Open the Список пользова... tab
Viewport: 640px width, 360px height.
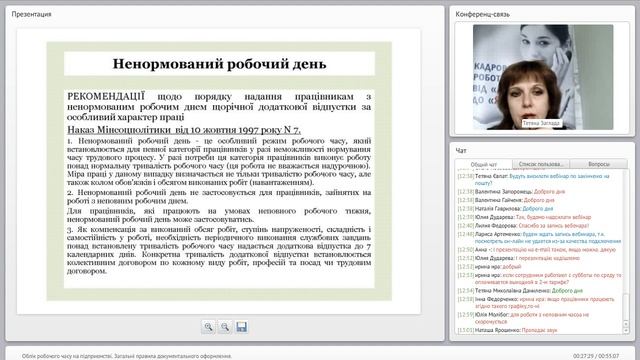point(540,164)
